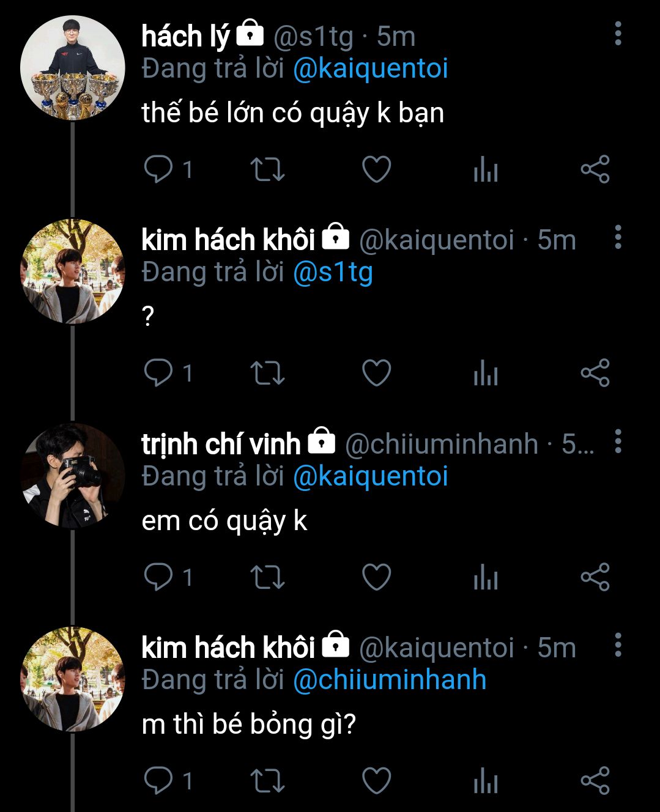Like hách lý's tweet about bé lớn

pyautogui.click(x=376, y=169)
